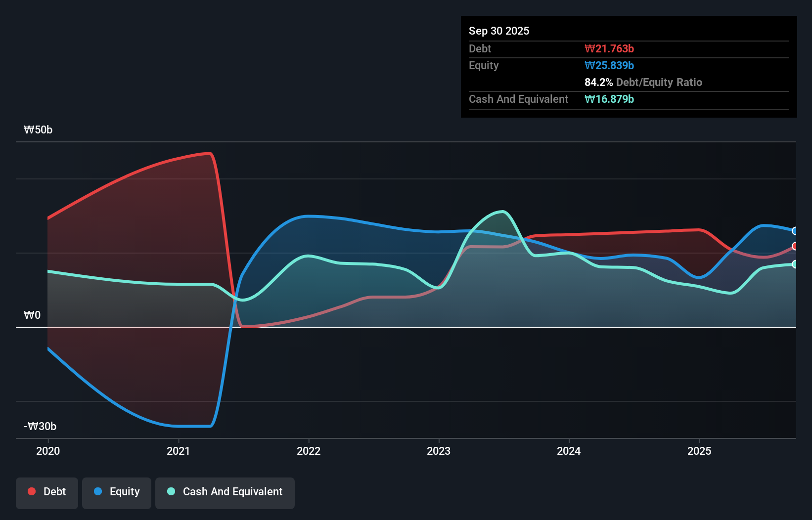Click the red Debt legend dot
The width and height of the screenshot is (812, 520).
point(31,491)
